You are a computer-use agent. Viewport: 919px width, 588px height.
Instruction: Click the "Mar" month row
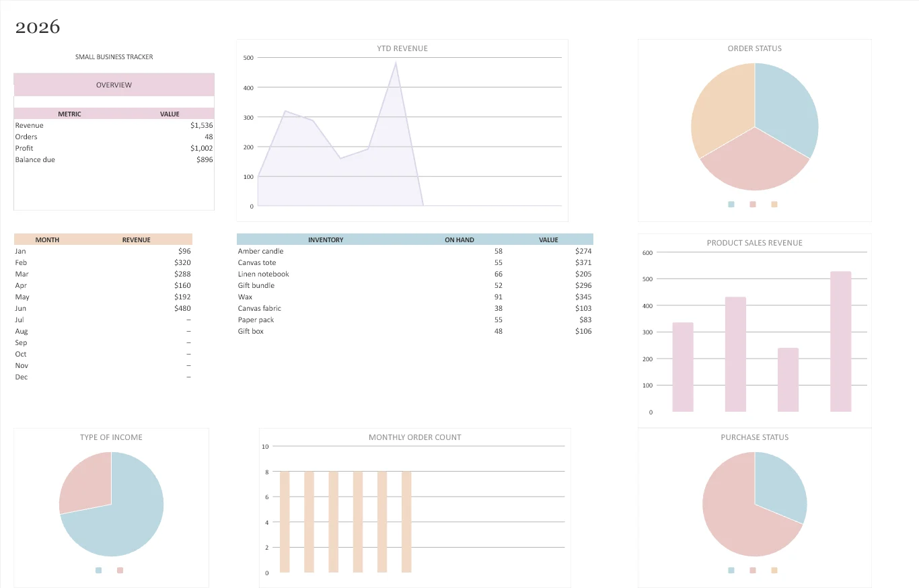[103, 274]
